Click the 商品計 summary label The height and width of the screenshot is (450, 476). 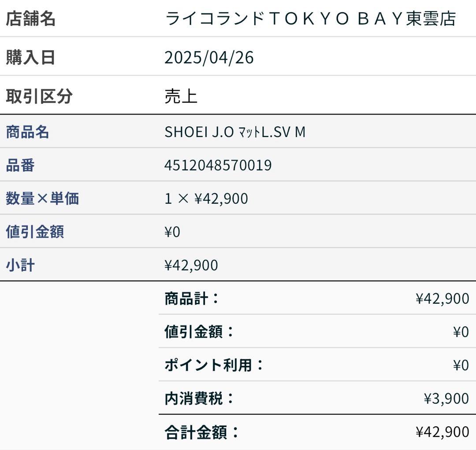pyautogui.click(x=191, y=299)
